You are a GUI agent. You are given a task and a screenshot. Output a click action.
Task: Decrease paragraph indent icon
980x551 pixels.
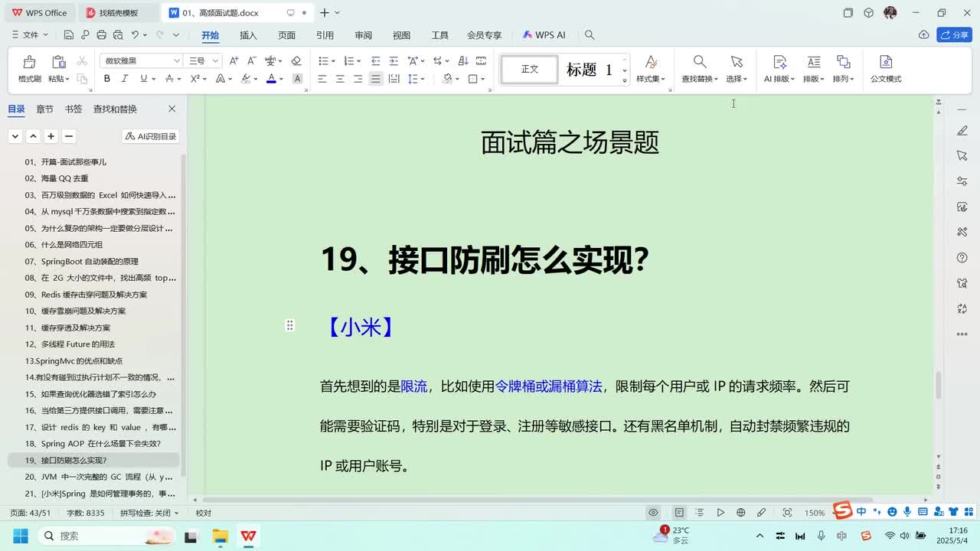point(375,60)
